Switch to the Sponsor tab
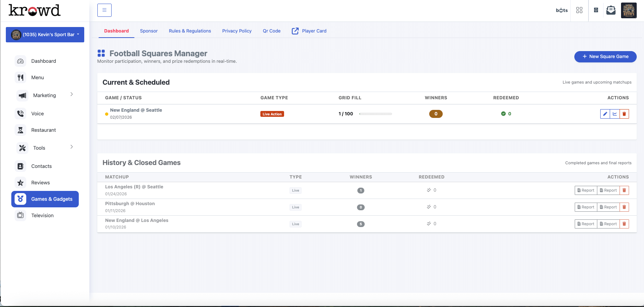This screenshot has width=644, height=307. [x=149, y=31]
